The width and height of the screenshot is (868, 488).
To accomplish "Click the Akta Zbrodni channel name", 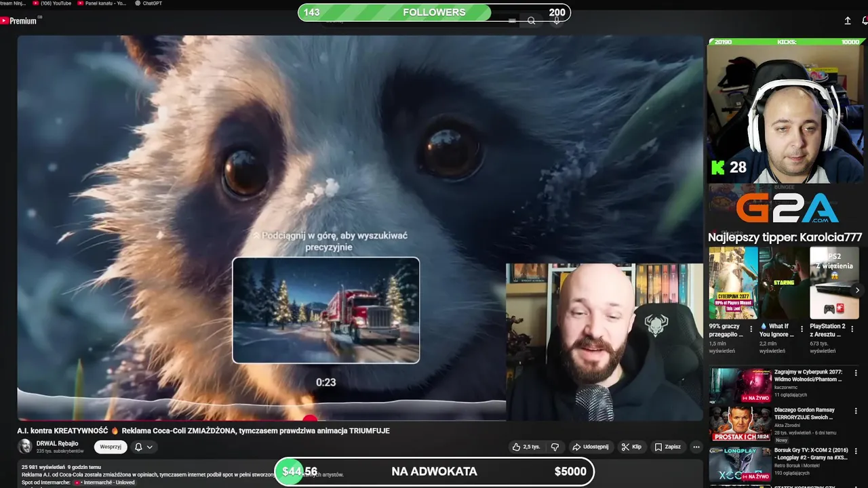I will [787, 426].
